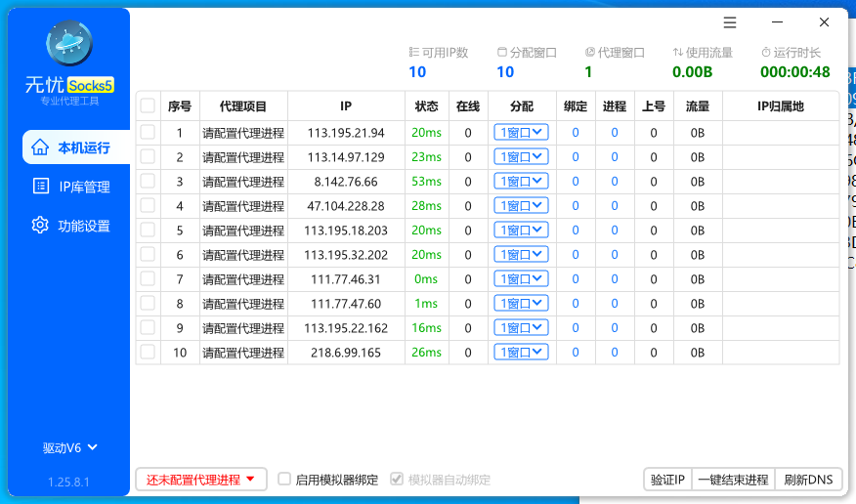Open the 1窗口 dropdown in row 10
Image resolution: width=856 pixels, height=504 pixels.
click(x=522, y=353)
